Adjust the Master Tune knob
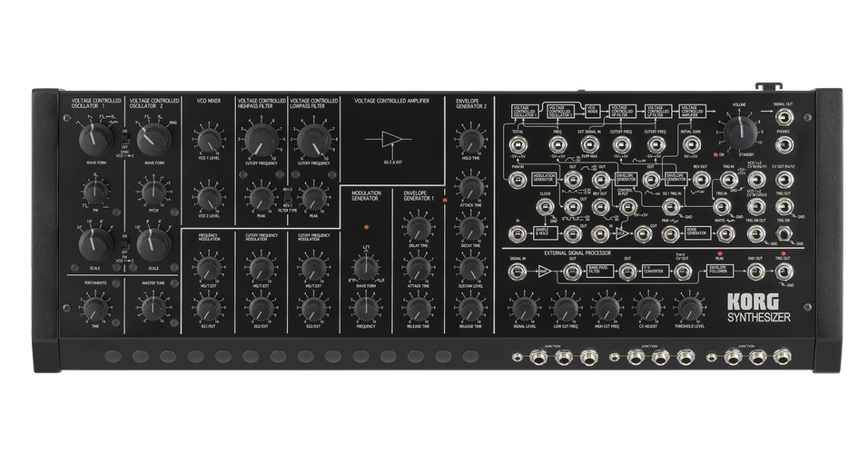The image size is (868, 454). (x=153, y=307)
